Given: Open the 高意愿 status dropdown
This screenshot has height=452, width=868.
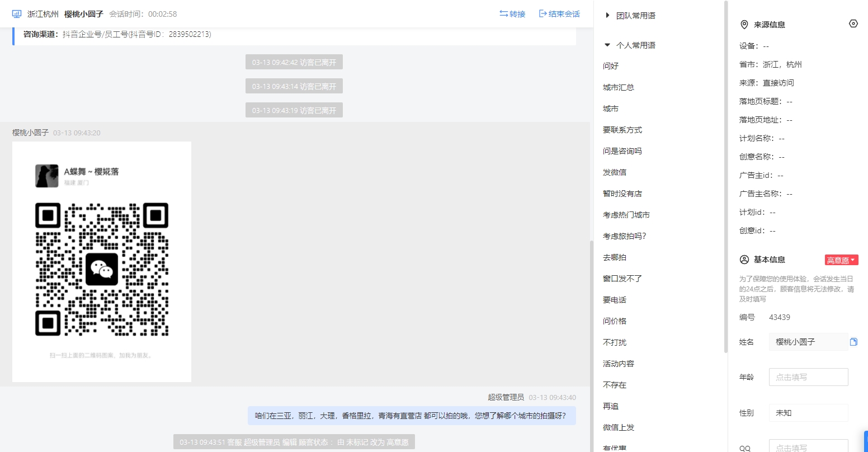Looking at the screenshot, I should pyautogui.click(x=841, y=260).
